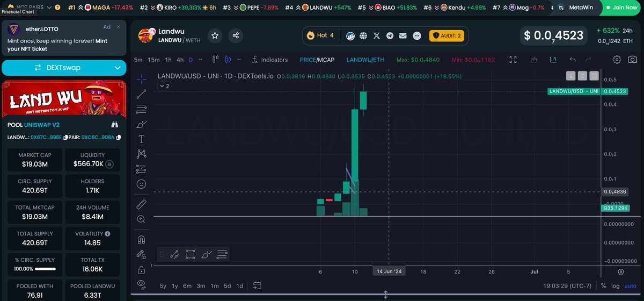Image resolution: width=644 pixels, height=301 pixels.
Task: Select the crosshair cursor tool
Action: pos(142,79)
